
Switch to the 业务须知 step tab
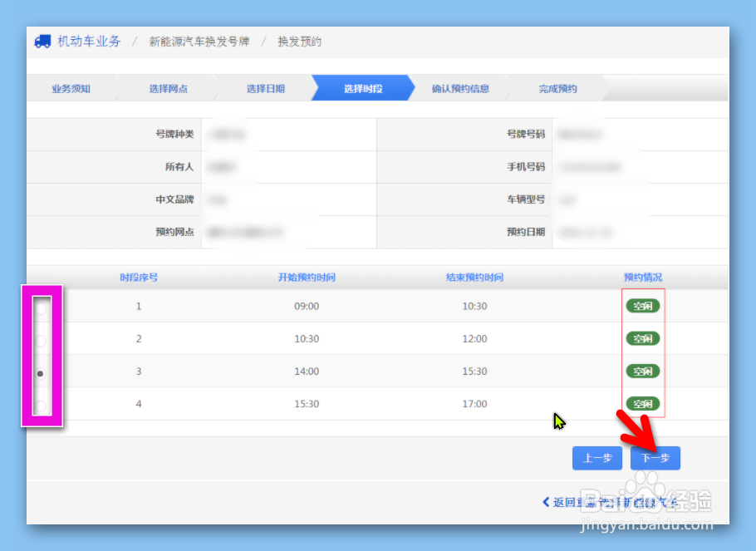[x=71, y=88]
